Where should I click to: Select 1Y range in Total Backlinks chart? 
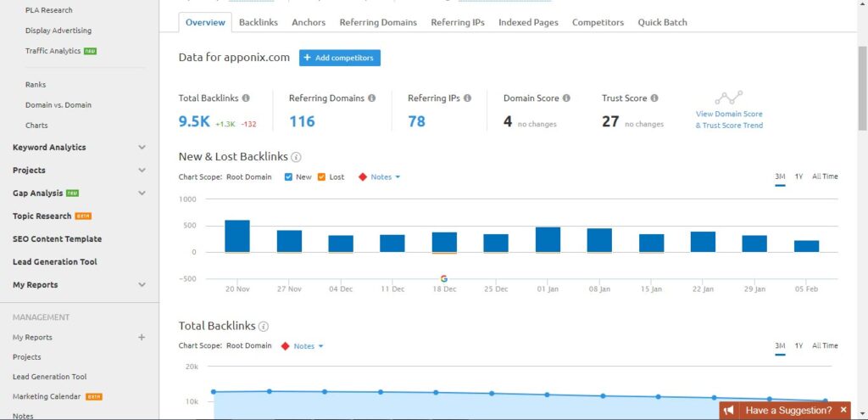coord(798,345)
